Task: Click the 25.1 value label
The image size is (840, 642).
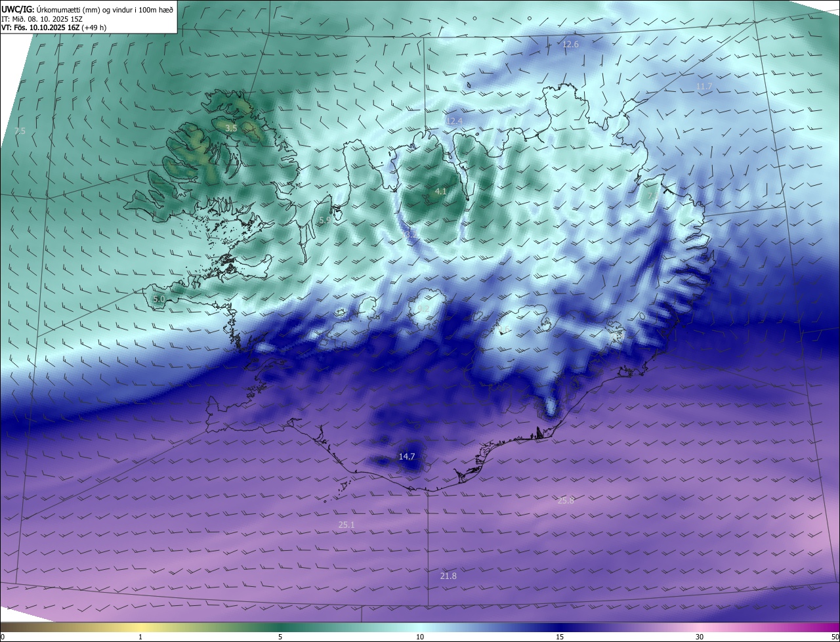Action: pyautogui.click(x=346, y=524)
